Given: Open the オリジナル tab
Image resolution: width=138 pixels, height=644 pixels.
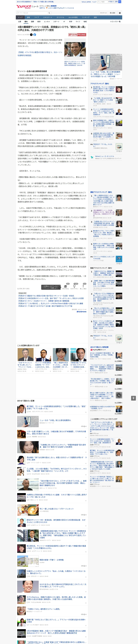Looking at the screenshot, I should point(60,17).
